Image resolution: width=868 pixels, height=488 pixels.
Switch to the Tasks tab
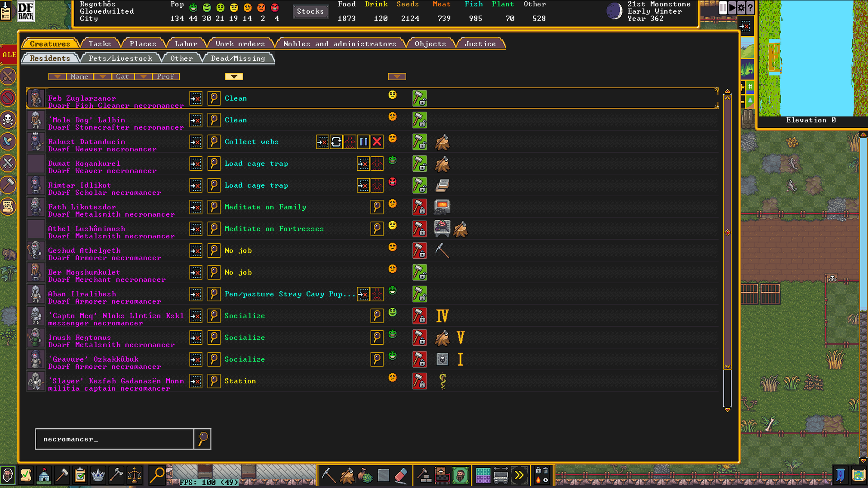click(x=100, y=44)
